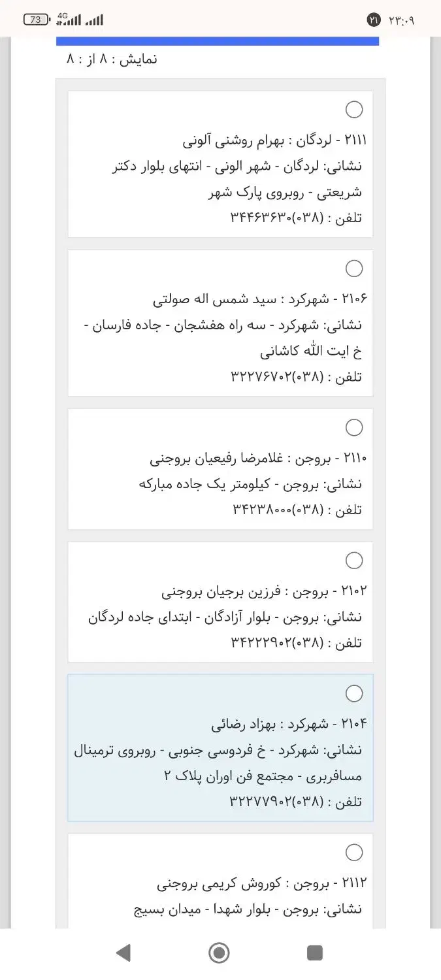Tap the second signal bars icon
This screenshot has width=441, height=980.
94,21
